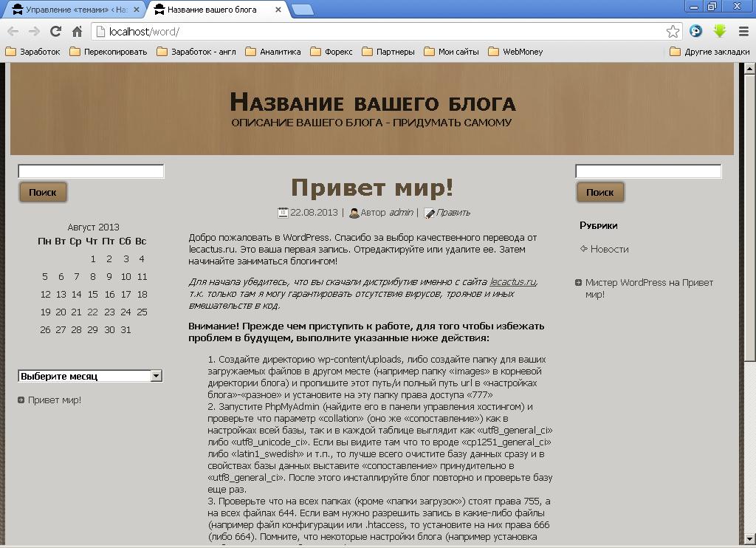The image size is (756, 548).
Task: Restore down the browser window
Action: [x=712, y=7]
